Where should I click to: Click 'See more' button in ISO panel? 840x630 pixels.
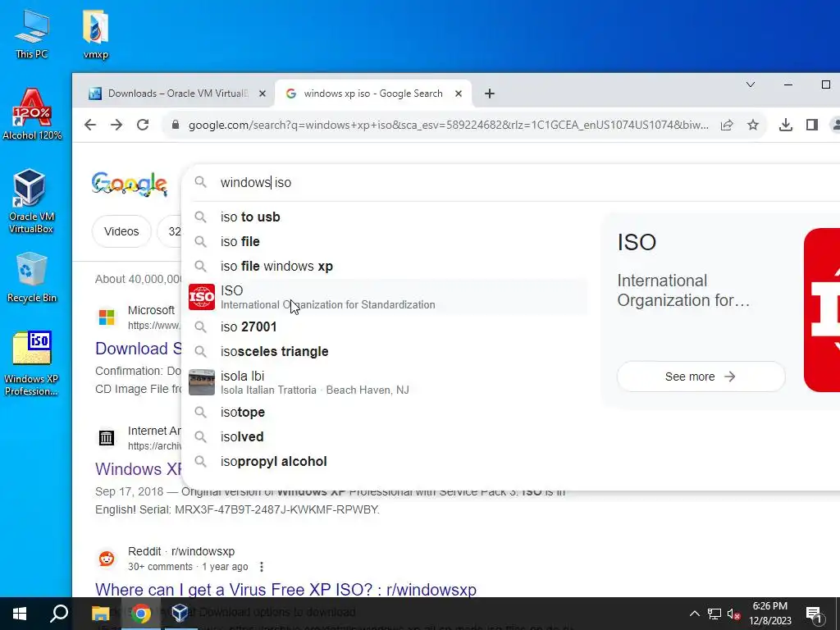tap(701, 377)
